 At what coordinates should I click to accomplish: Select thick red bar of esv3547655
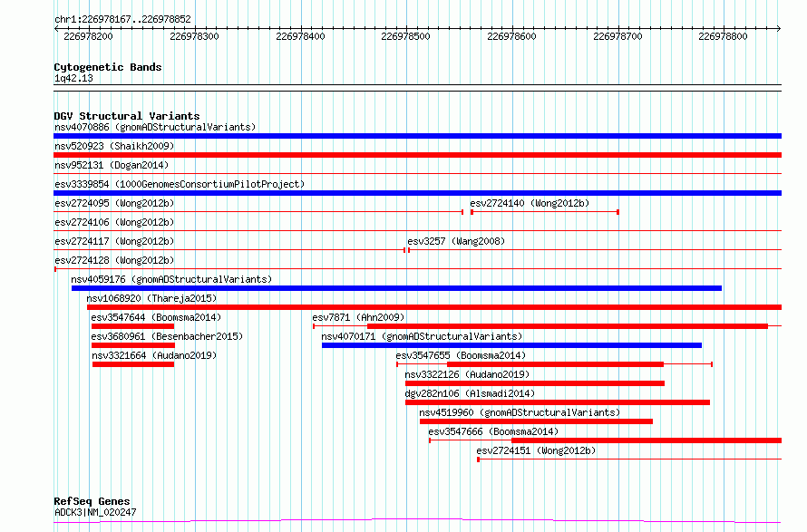tap(555, 364)
